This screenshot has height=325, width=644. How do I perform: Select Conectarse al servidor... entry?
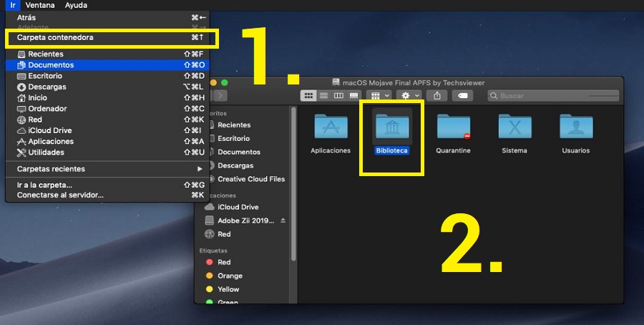(107, 195)
